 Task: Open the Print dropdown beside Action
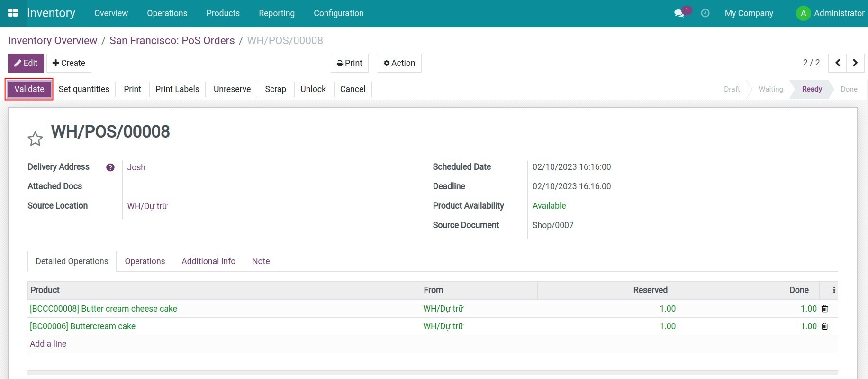pyautogui.click(x=349, y=63)
